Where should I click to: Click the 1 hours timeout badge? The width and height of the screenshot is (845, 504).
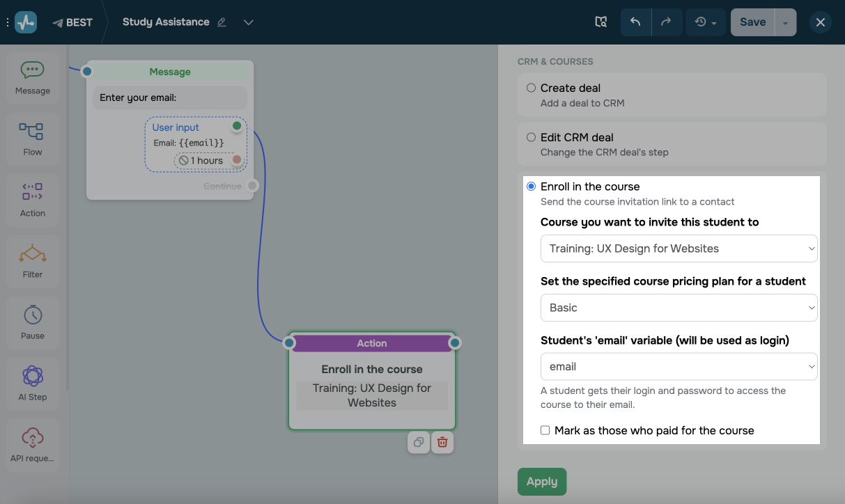click(201, 161)
